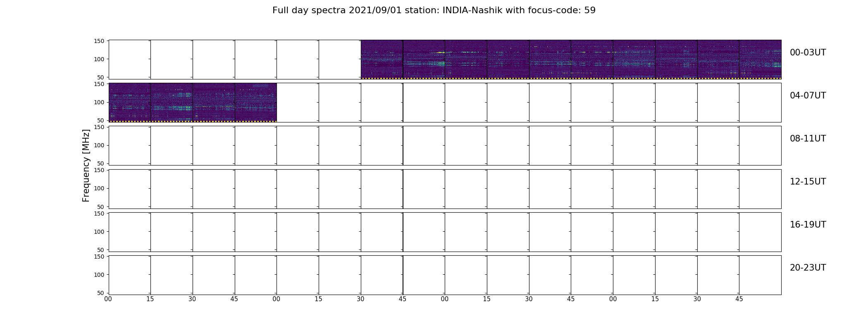Screen dimensions: 868x331
Task: Click the "50" tick in the 04-07UT row
Action: click(101, 120)
